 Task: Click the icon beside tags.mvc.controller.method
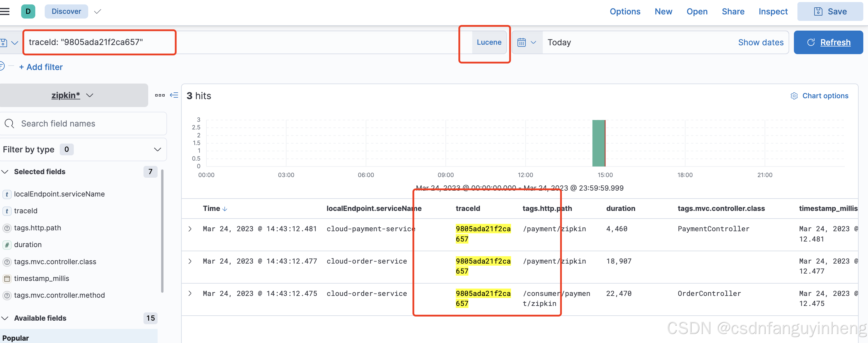tap(7, 296)
